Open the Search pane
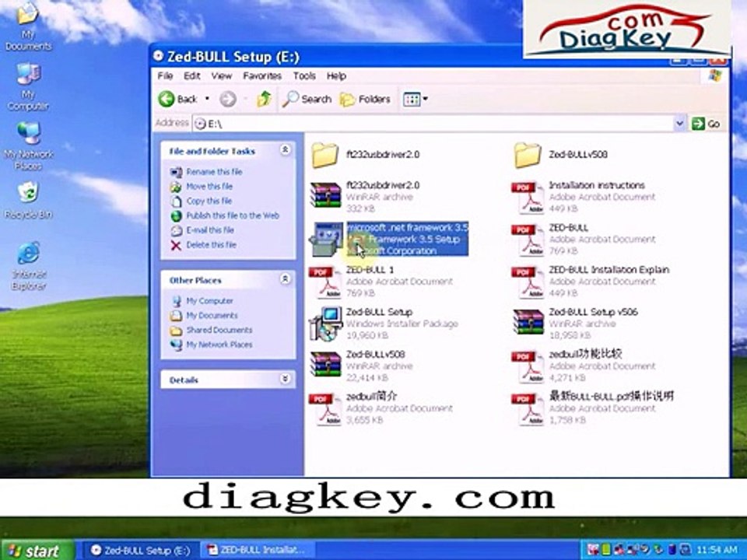Image resolution: width=747 pixels, height=560 pixels. pos(307,99)
